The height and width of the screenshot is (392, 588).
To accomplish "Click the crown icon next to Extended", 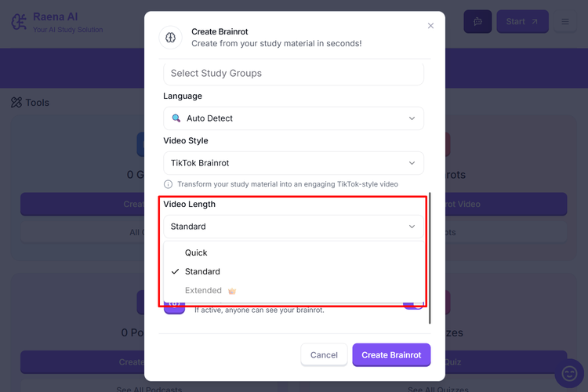I will 232,291.
